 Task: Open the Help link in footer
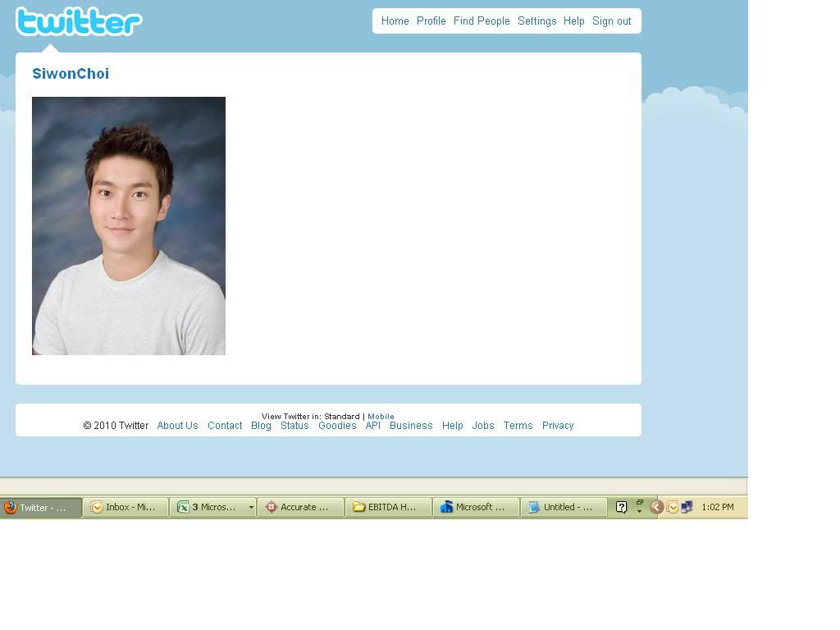[x=452, y=426]
